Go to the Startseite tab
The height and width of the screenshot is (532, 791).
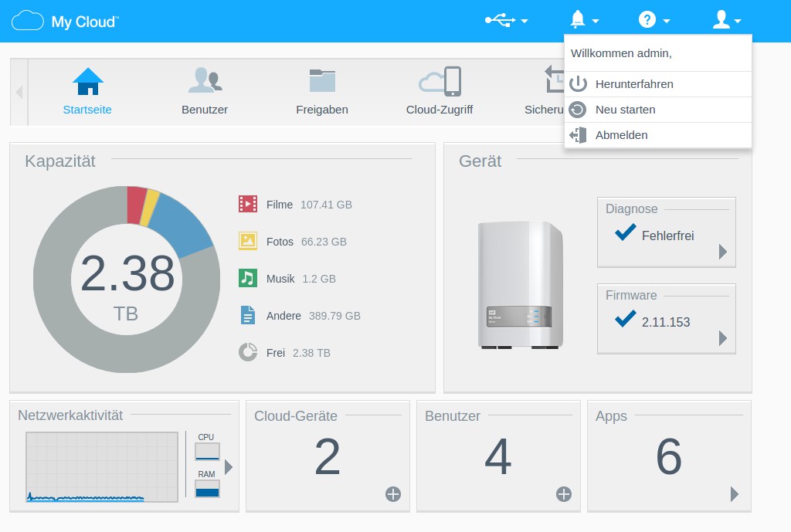pos(87,92)
